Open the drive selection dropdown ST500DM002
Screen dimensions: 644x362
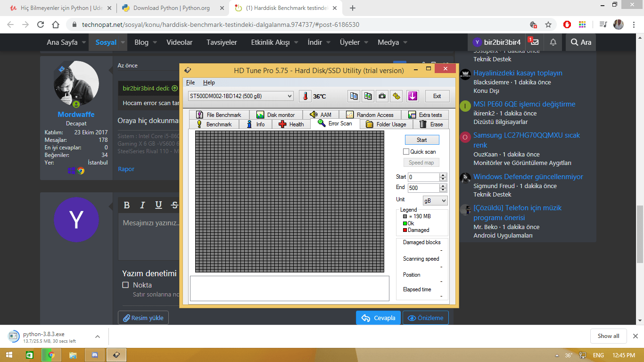[x=240, y=96]
